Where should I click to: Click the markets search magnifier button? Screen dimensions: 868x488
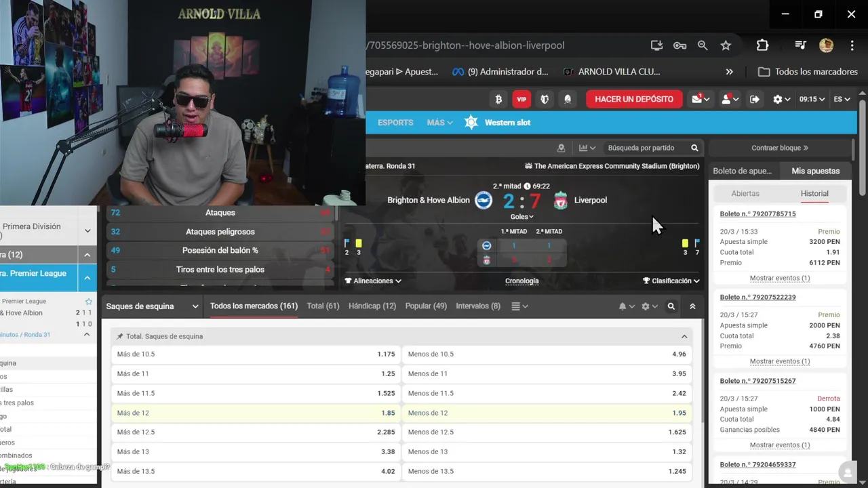click(x=671, y=306)
